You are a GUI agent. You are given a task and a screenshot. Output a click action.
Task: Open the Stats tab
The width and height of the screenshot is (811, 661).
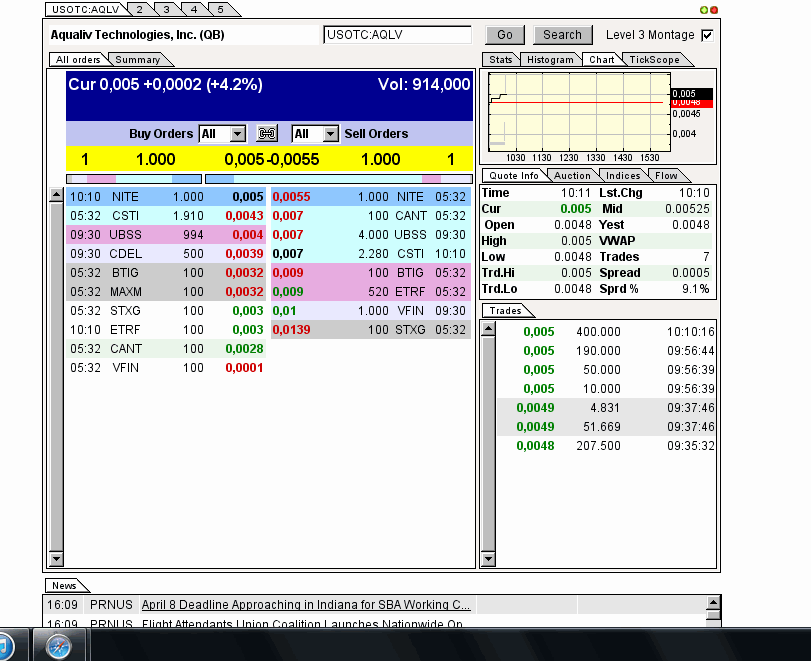click(x=500, y=59)
